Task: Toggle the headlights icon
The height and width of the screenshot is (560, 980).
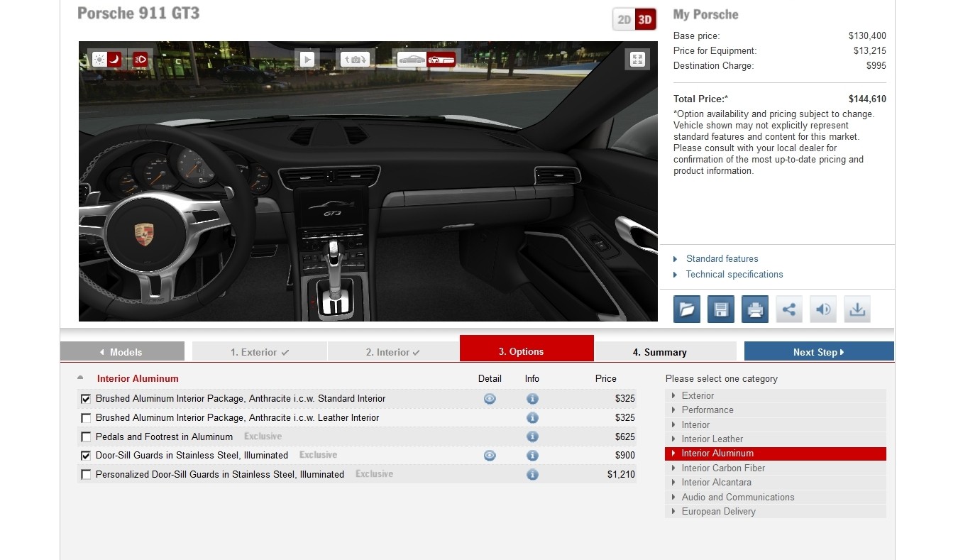Action: pos(141,60)
